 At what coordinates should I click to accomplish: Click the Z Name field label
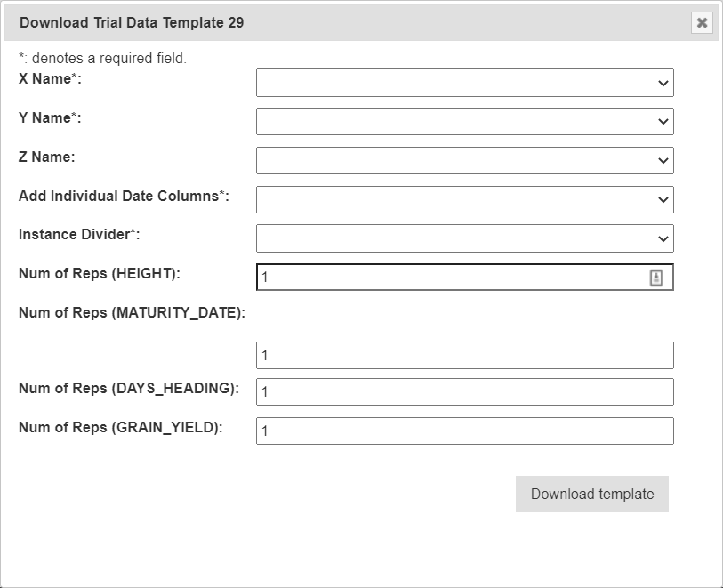click(46, 157)
